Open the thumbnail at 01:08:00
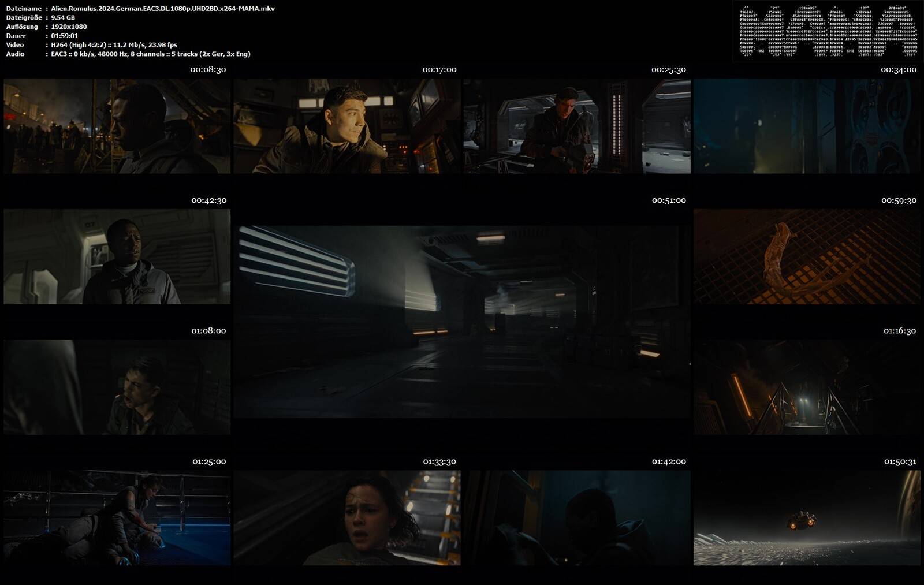 (x=117, y=387)
